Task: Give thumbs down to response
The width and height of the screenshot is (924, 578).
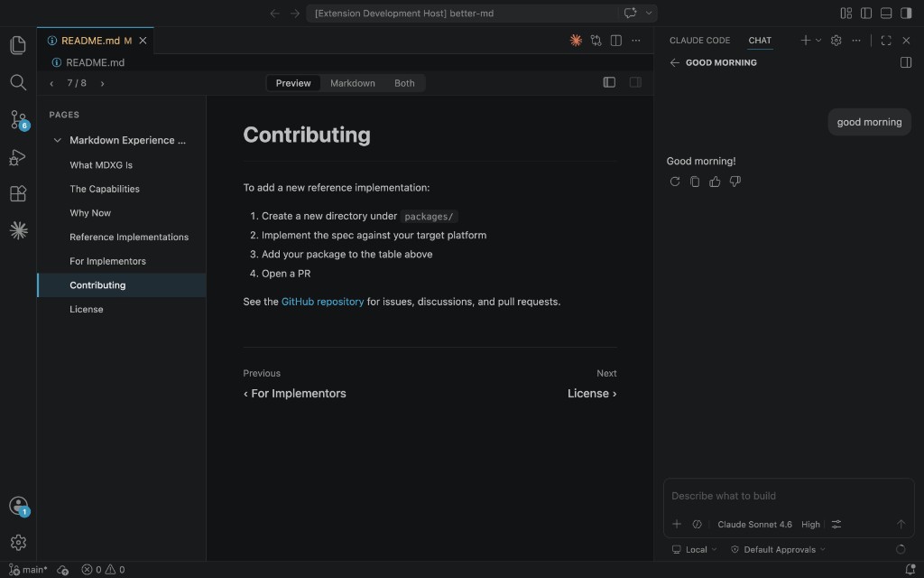Action: [x=735, y=182]
